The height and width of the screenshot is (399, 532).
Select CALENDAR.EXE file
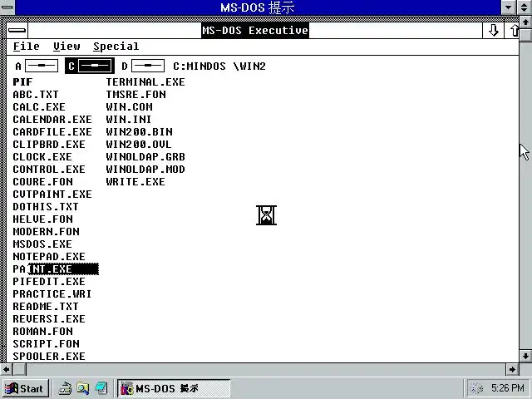[52, 120]
